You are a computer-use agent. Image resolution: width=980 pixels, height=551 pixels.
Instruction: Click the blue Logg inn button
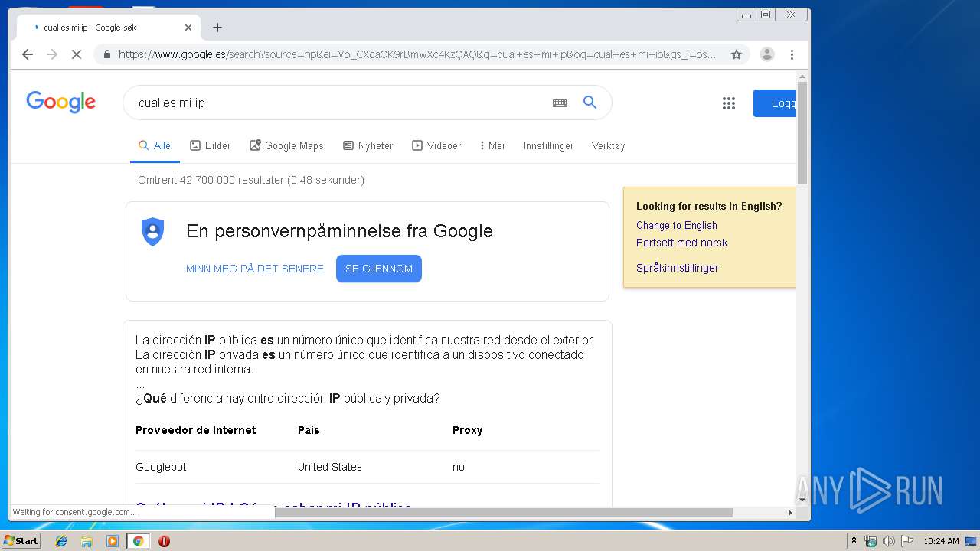pyautogui.click(x=775, y=103)
